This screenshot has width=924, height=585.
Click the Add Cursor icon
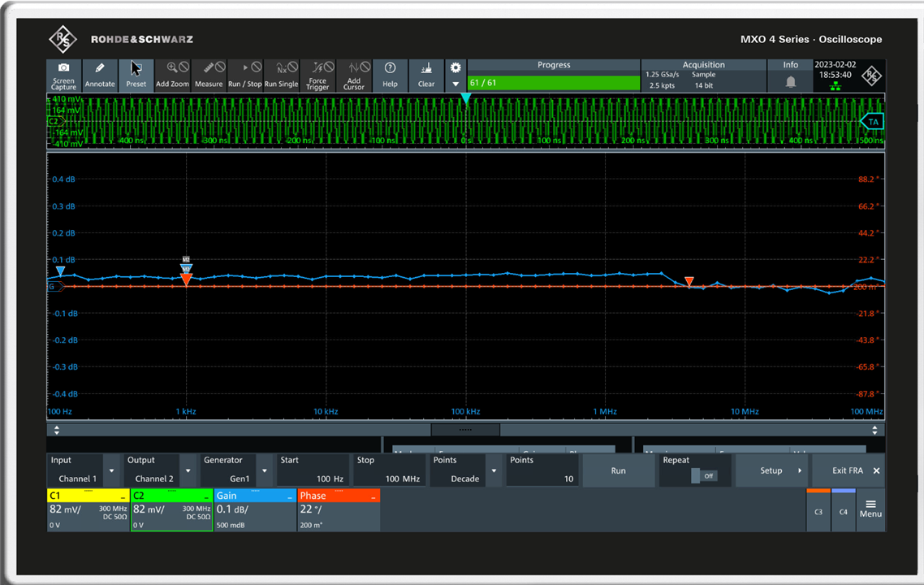click(x=354, y=75)
